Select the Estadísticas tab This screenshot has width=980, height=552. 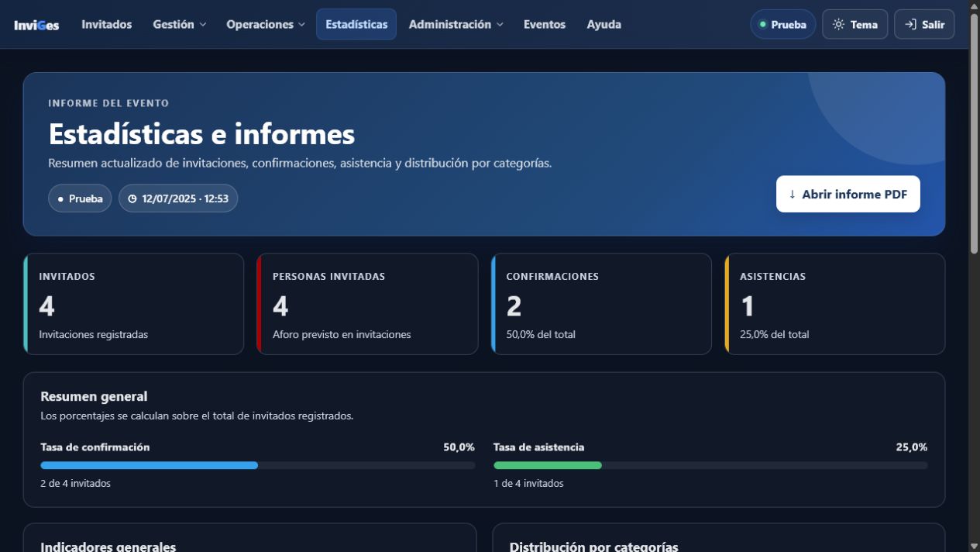356,24
